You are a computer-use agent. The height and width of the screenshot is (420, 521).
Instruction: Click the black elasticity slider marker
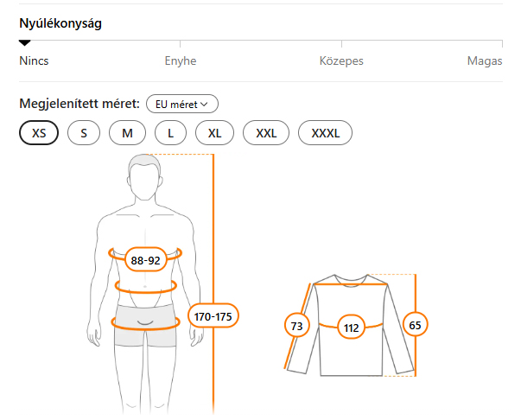click(25, 43)
